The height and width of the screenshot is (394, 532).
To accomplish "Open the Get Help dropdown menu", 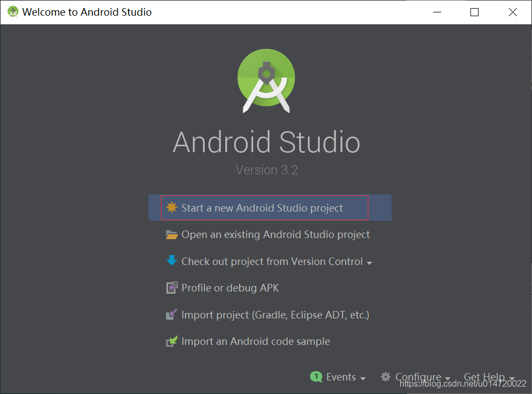I will click(489, 377).
